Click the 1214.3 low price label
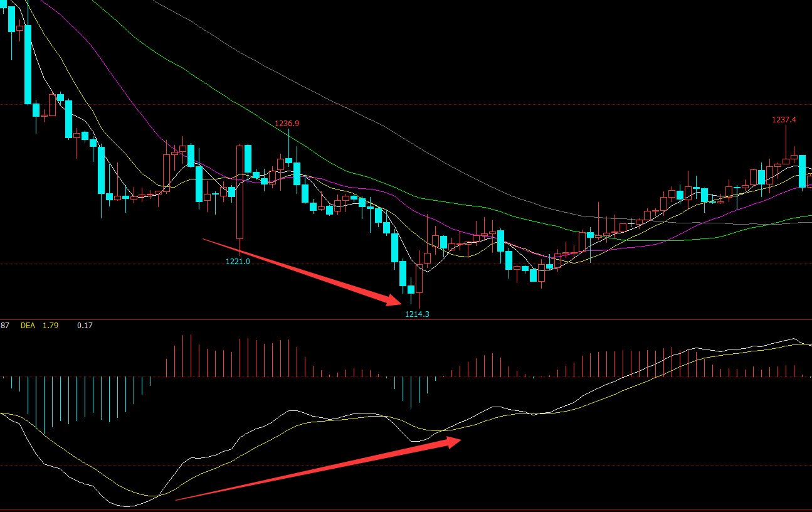This screenshot has height=512, width=812. [417, 314]
